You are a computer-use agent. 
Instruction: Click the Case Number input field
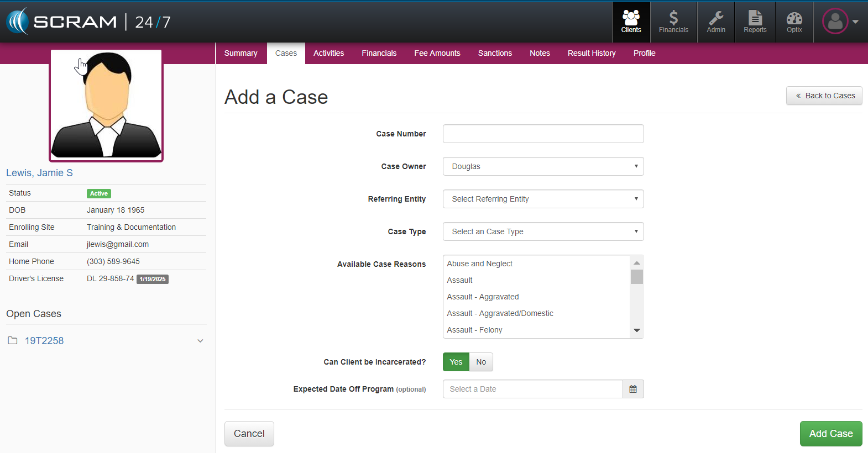[x=543, y=134]
